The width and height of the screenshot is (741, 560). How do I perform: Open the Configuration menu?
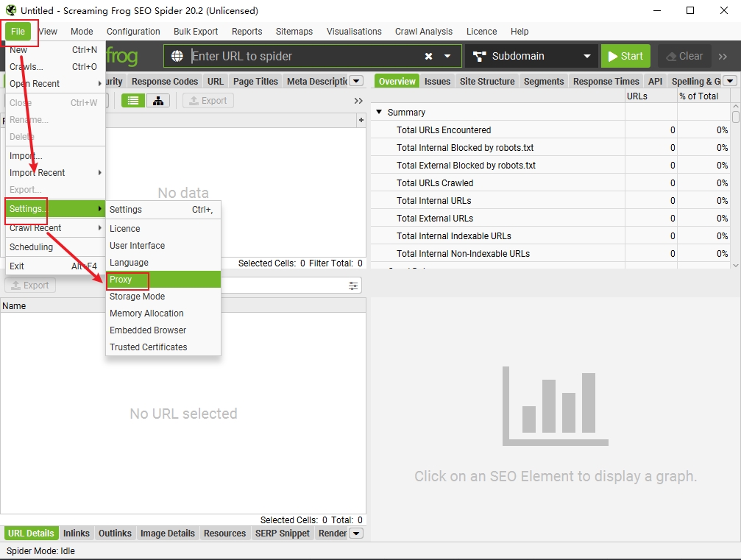click(x=133, y=32)
